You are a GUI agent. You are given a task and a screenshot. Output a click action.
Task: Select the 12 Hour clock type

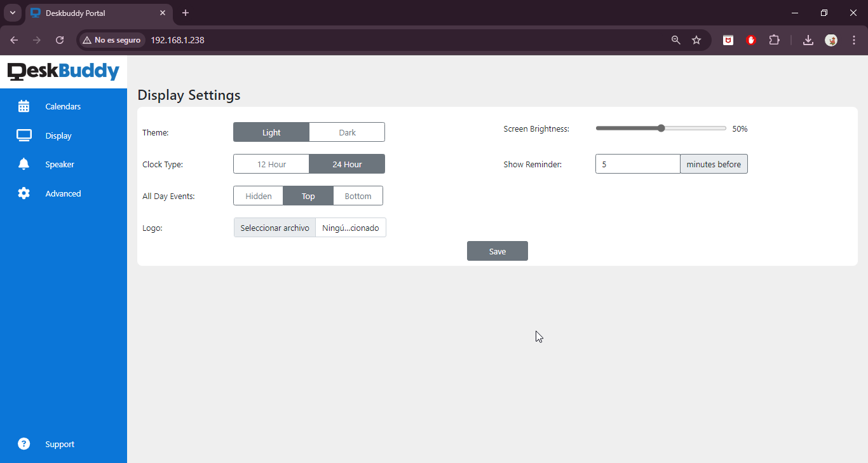click(x=271, y=164)
